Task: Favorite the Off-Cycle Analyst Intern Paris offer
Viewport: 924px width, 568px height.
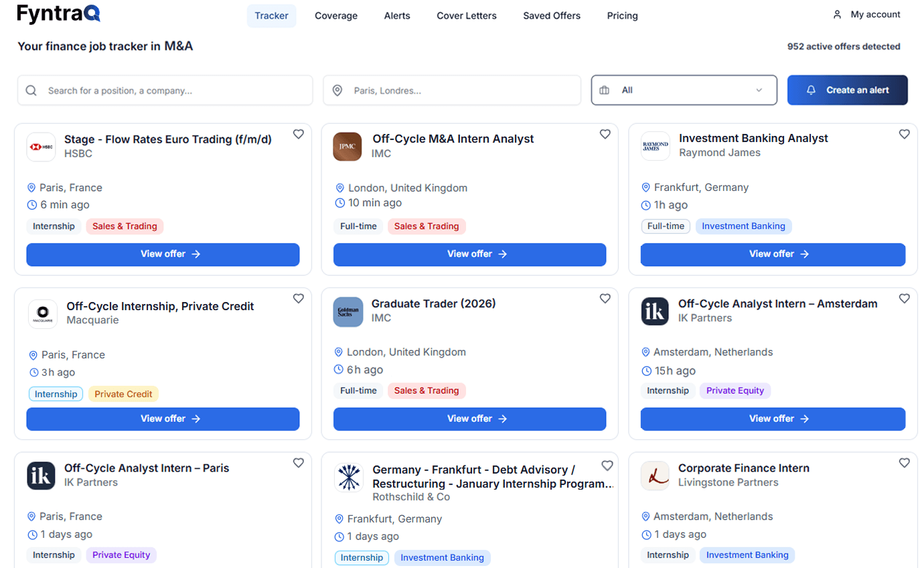Action: click(299, 463)
